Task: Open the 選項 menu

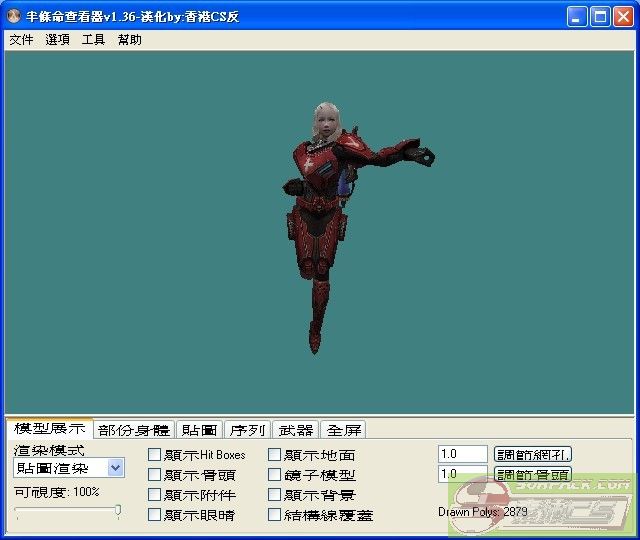Action: point(57,40)
